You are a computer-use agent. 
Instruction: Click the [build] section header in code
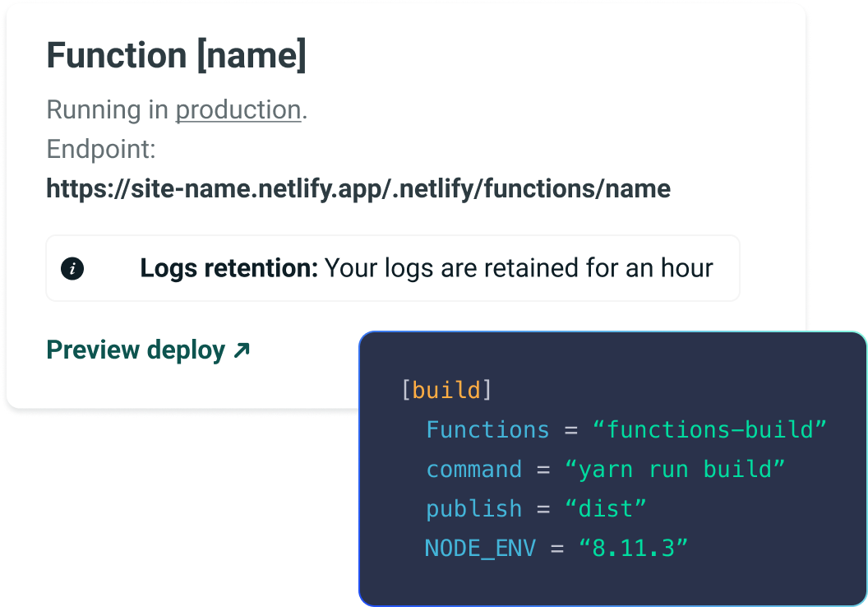446,390
